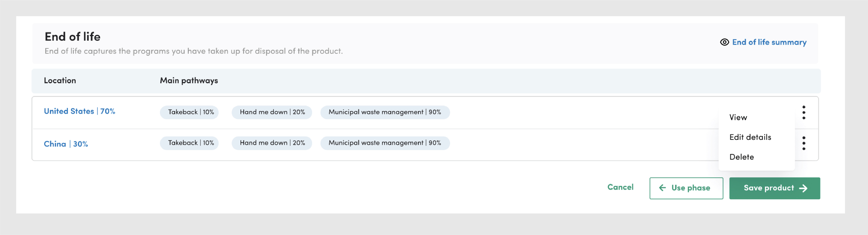The height and width of the screenshot is (235, 868).
Task: Click Takeback | 10% chip in United States row
Action: pyautogui.click(x=189, y=112)
